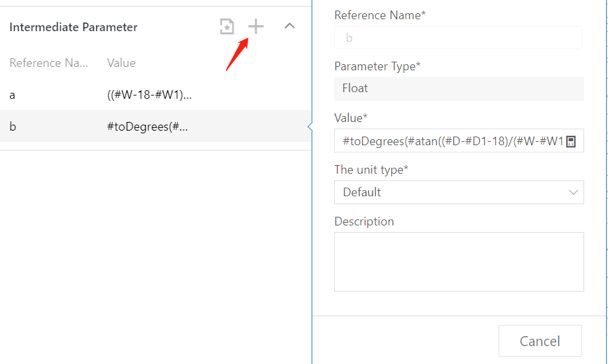Click the "The unit type" label
608x364 pixels.
(x=371, y=170)
